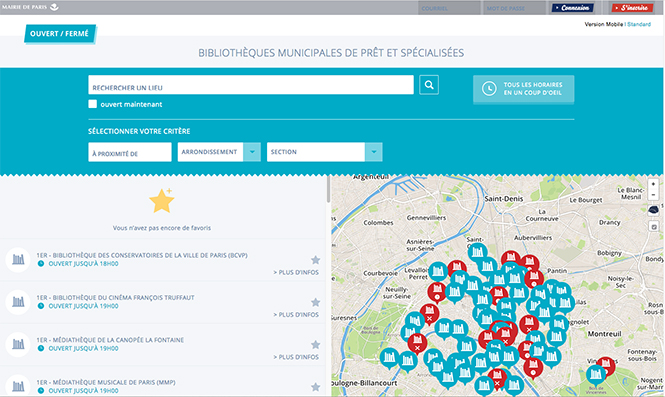The height and width of the screenshot is (397, 665).
Task: Click the magnifier search icon button
Action: tap(429, 85)
